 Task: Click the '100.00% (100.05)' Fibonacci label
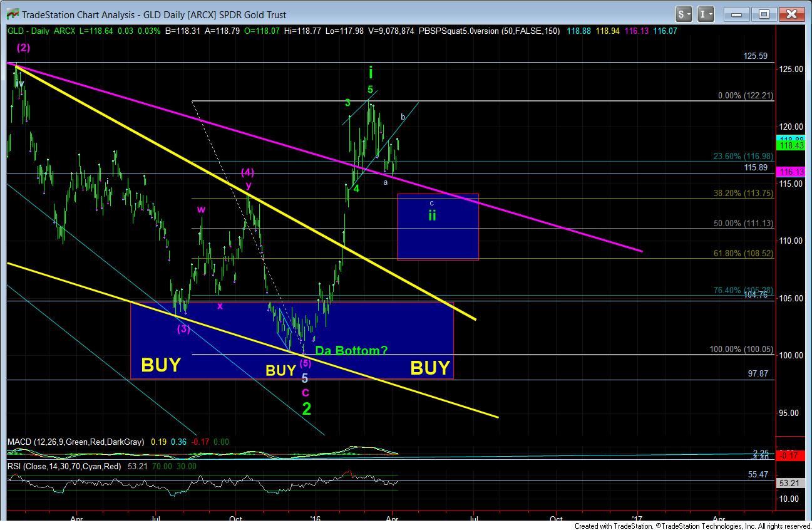742,350
